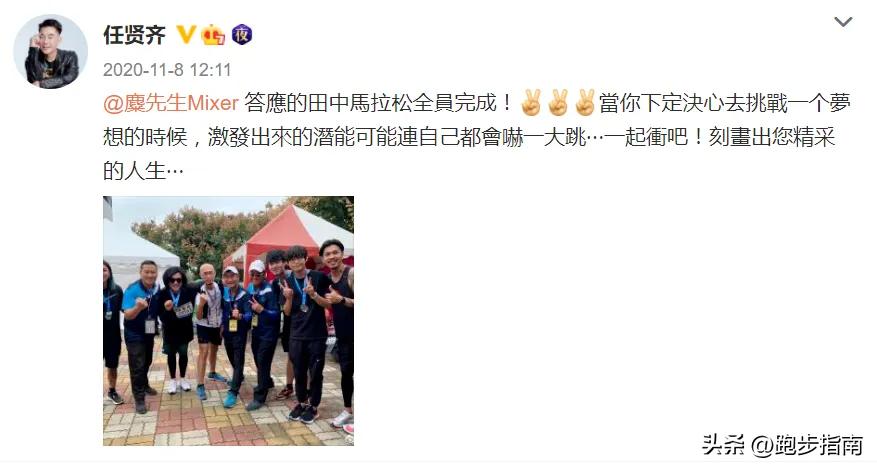Open 任贤齐's round profile avatar

[51, 52]
